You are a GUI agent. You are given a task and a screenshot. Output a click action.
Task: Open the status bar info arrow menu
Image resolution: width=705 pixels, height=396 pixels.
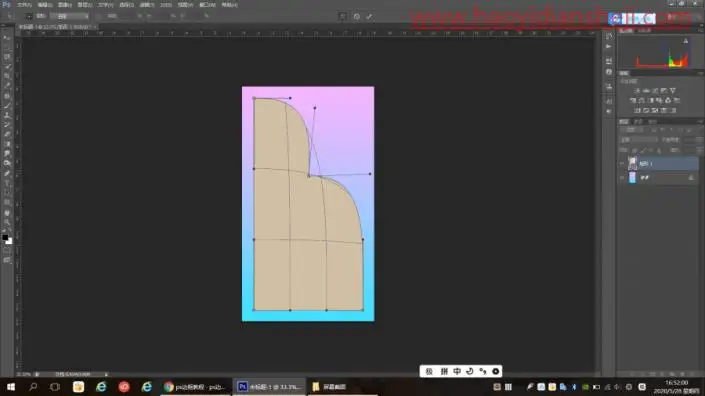[x=106, y=374]
